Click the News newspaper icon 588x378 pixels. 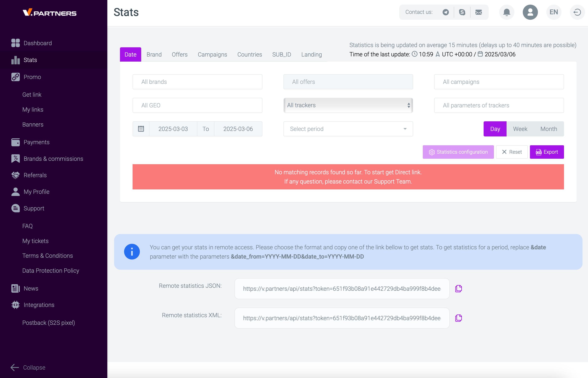pos(16,288)
